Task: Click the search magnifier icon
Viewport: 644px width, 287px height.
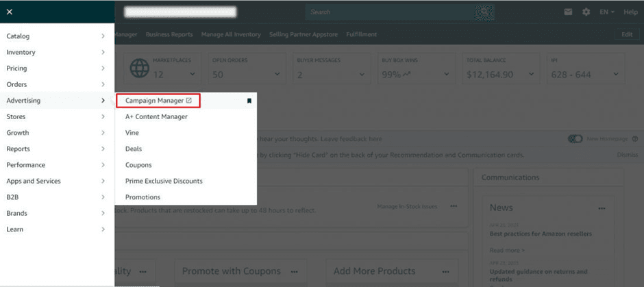Action: 484,12
